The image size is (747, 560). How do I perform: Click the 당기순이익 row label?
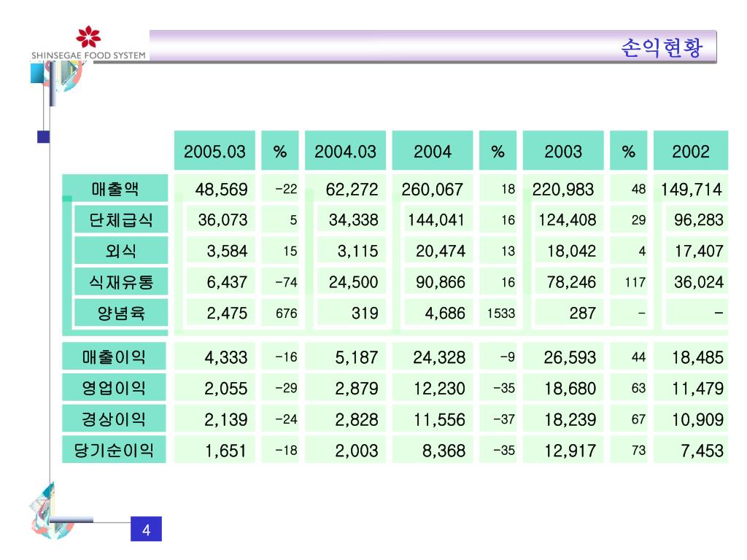pos(114,450)
